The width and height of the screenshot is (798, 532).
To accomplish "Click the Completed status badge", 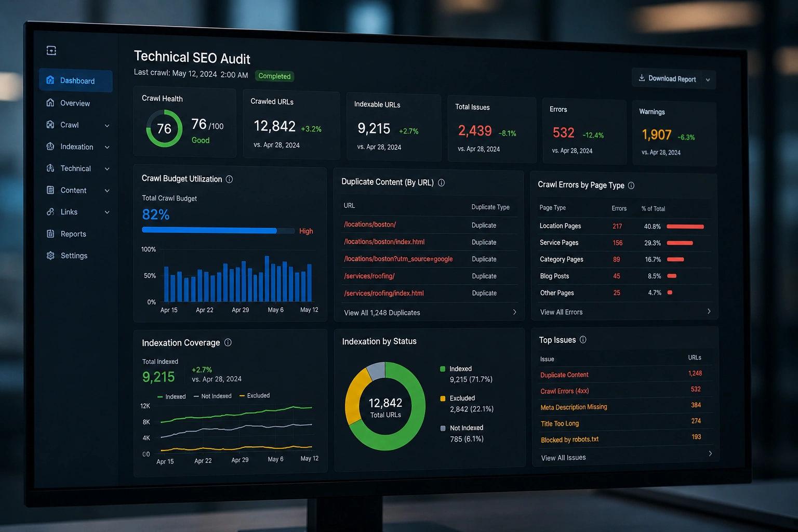I will 274,76.
